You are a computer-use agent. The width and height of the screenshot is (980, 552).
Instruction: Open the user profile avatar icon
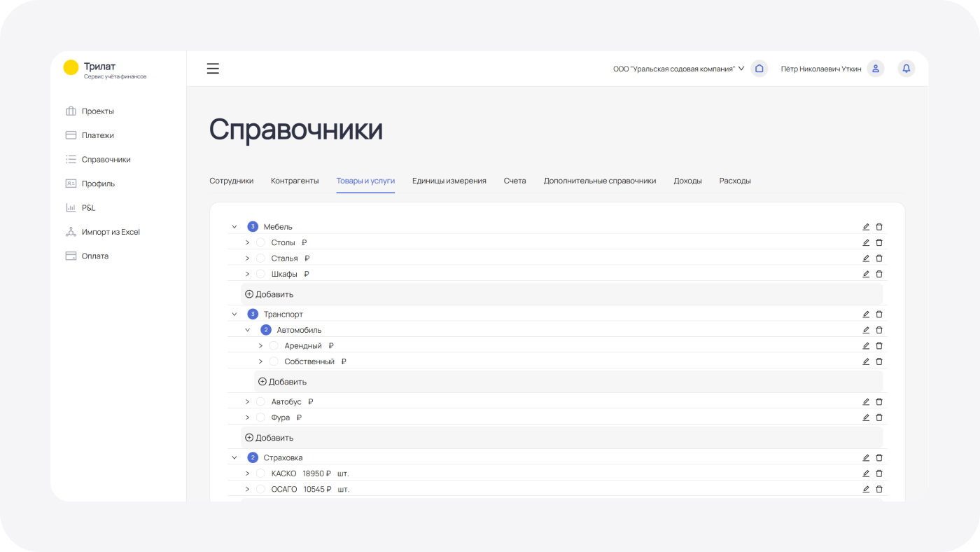point(875,69)
